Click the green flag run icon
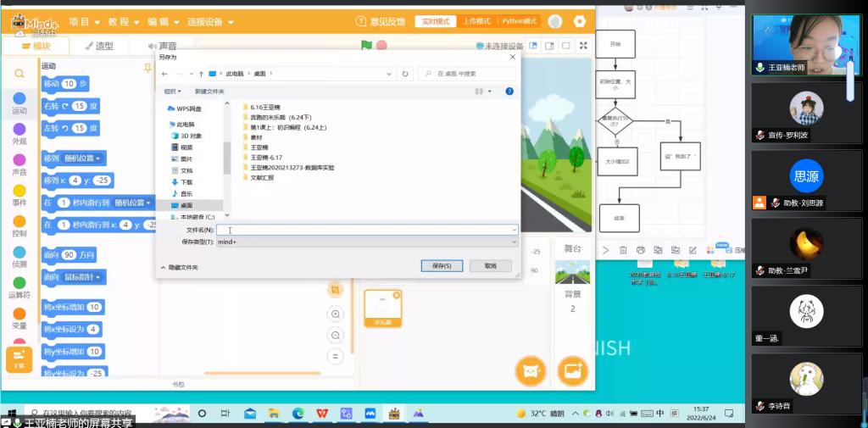Viewport: 868px width, 428px height. click(x=366, y=46)
